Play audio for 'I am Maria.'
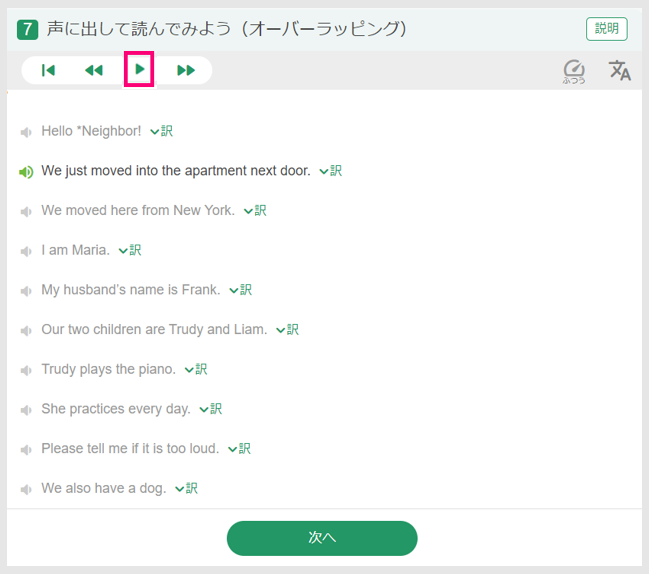Viewport: 649px width, 574px height. pos(26,252)
